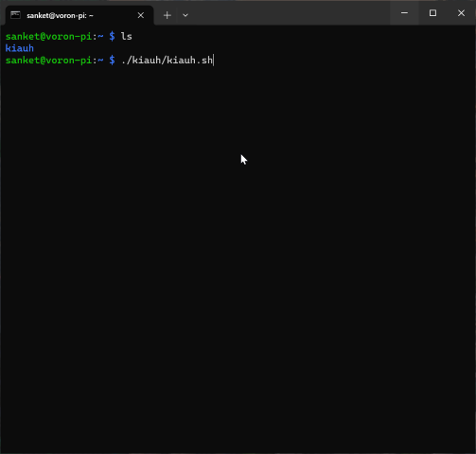The image size is (476, 454).
Task: Click the 'ls' command text
Action: 127,36
